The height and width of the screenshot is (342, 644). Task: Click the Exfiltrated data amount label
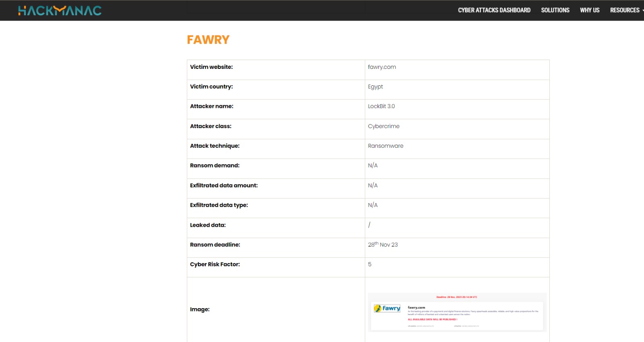(x=224, y=186)
